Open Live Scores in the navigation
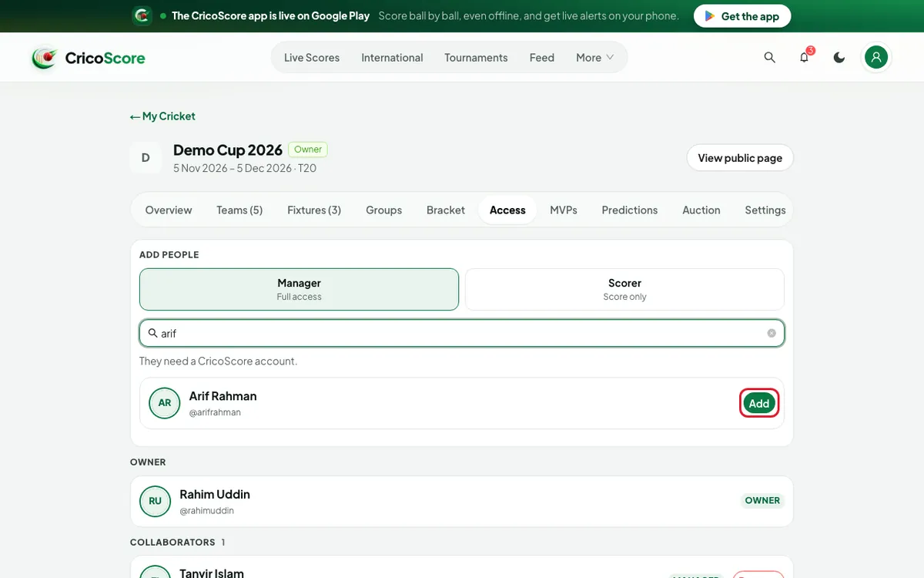The image size is (924, 578). click(x=312, y=58)
